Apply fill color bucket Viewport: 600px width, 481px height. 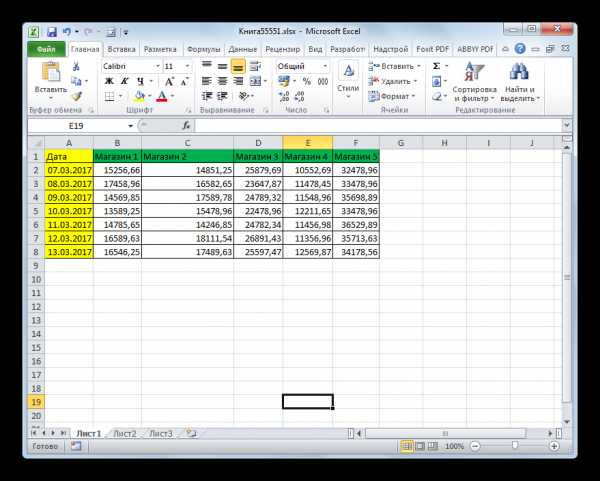pos(140,96)
